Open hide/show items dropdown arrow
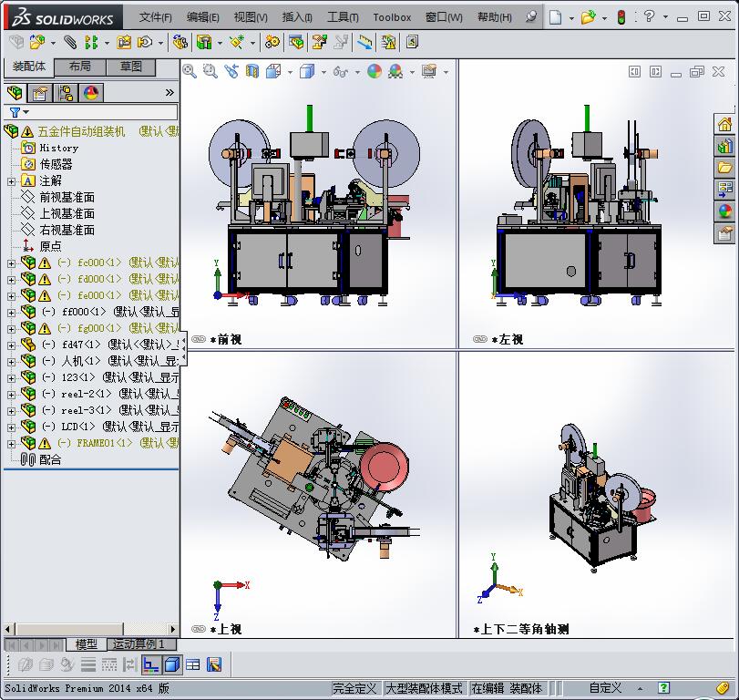The image size is (739, 700). pos(357,72)
